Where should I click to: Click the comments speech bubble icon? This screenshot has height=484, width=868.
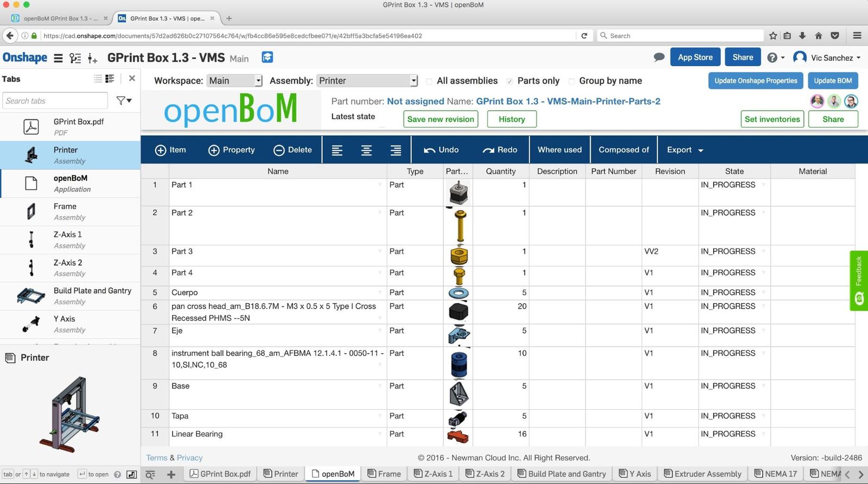659,58
